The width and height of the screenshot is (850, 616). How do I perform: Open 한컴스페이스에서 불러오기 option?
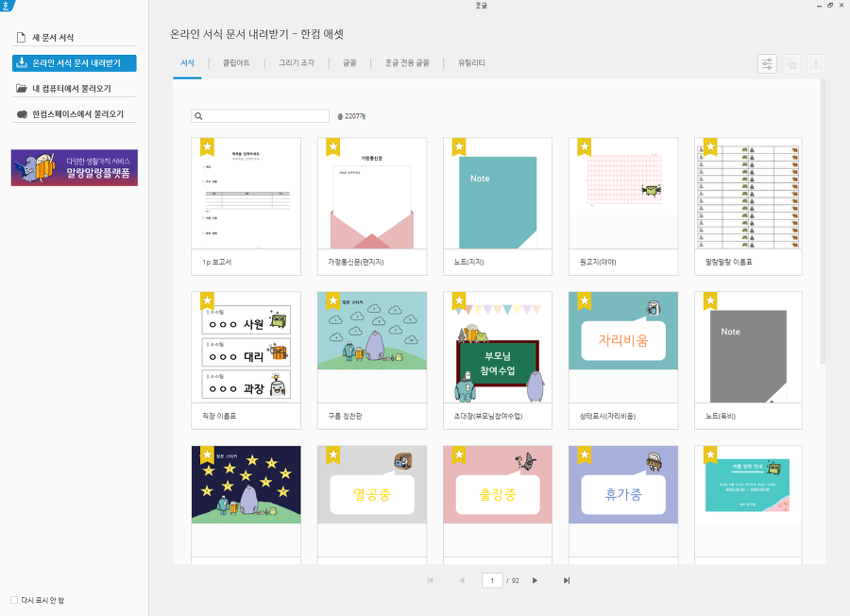coord(75,114)
